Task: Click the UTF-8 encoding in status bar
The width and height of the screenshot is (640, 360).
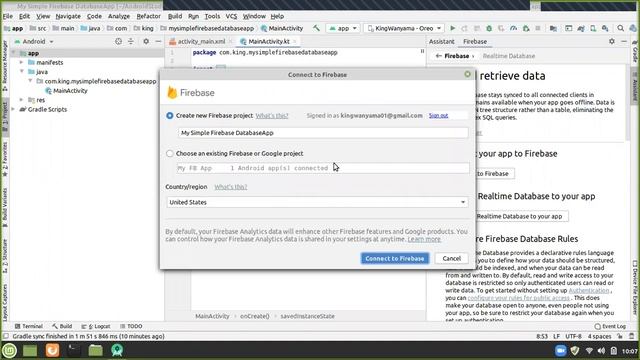Action: [573, 336]
